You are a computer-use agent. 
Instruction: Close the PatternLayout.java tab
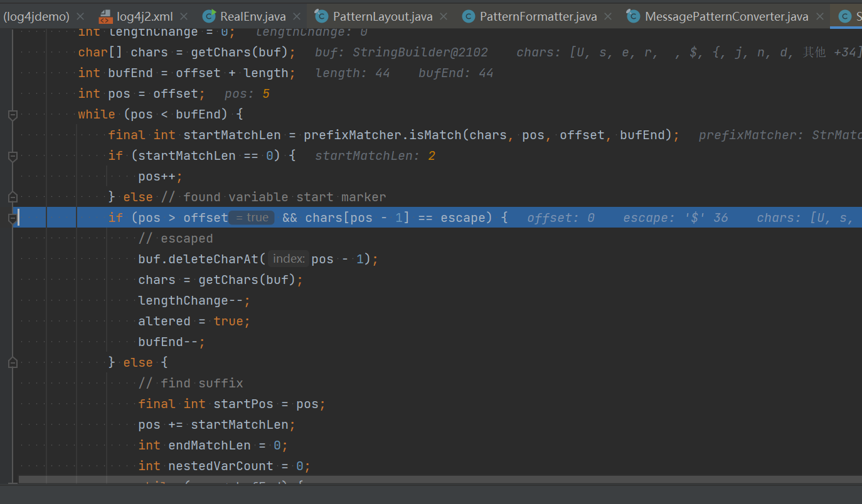[444, 17]
